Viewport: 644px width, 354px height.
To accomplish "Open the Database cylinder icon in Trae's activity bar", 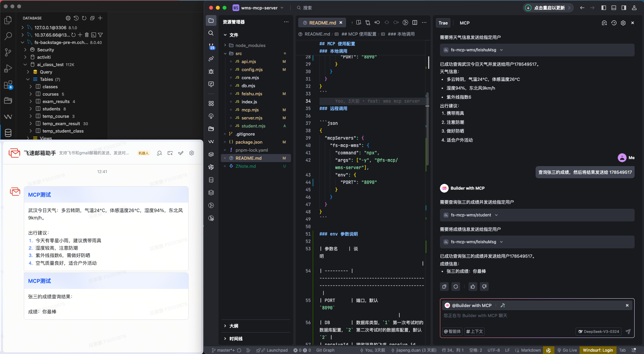I will tap(211, 180).
